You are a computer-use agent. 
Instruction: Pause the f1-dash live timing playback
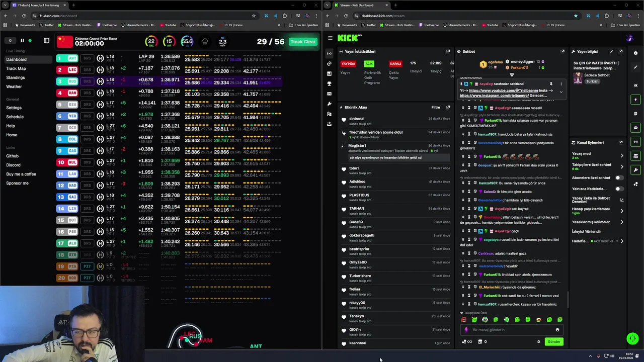(x=22, y=41)
